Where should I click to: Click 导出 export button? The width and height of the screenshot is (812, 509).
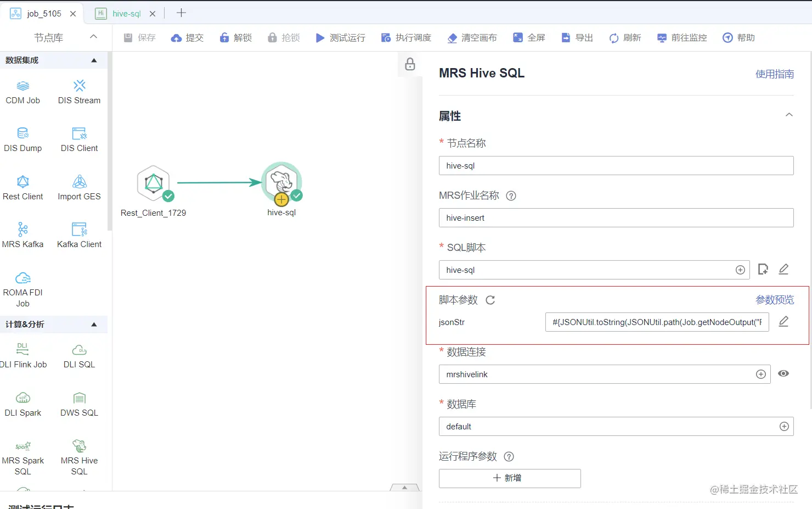(577, 37)
